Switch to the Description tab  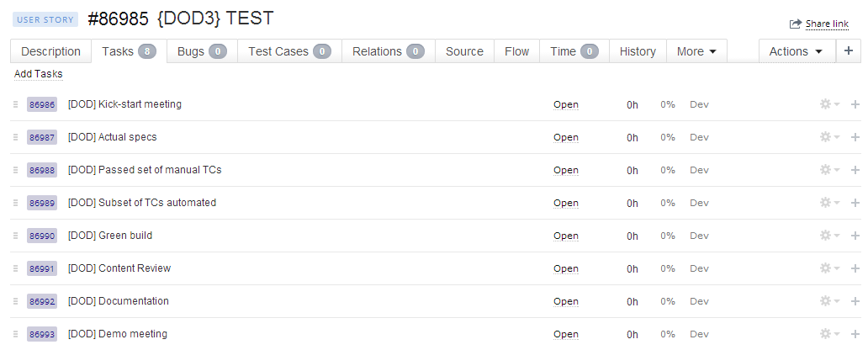(x=50, y=51)
